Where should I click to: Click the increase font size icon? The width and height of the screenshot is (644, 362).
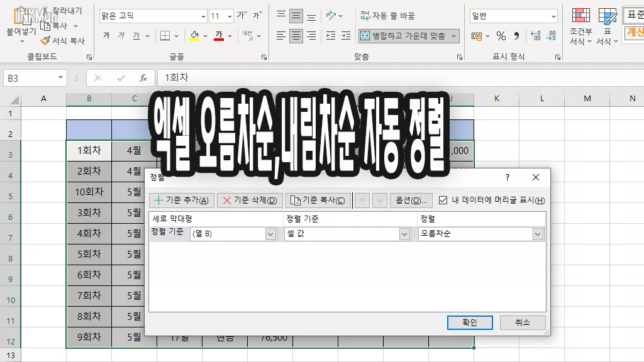(x=241, y=16)
